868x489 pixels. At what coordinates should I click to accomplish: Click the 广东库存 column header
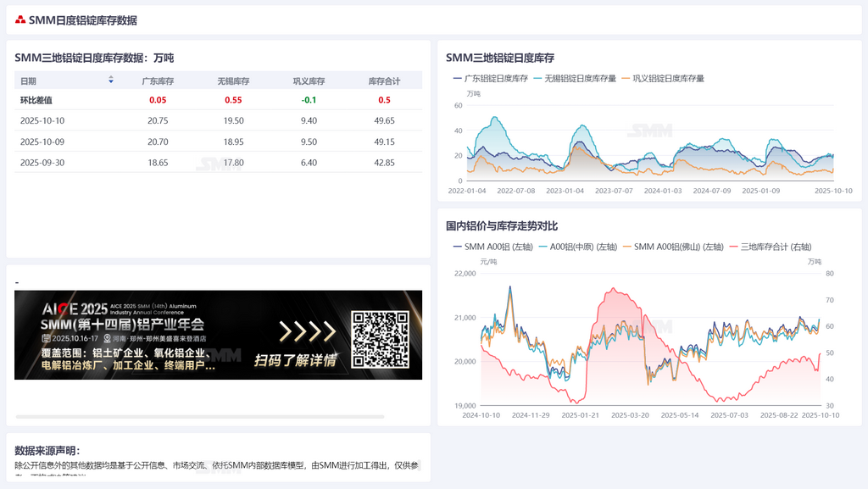158,81
